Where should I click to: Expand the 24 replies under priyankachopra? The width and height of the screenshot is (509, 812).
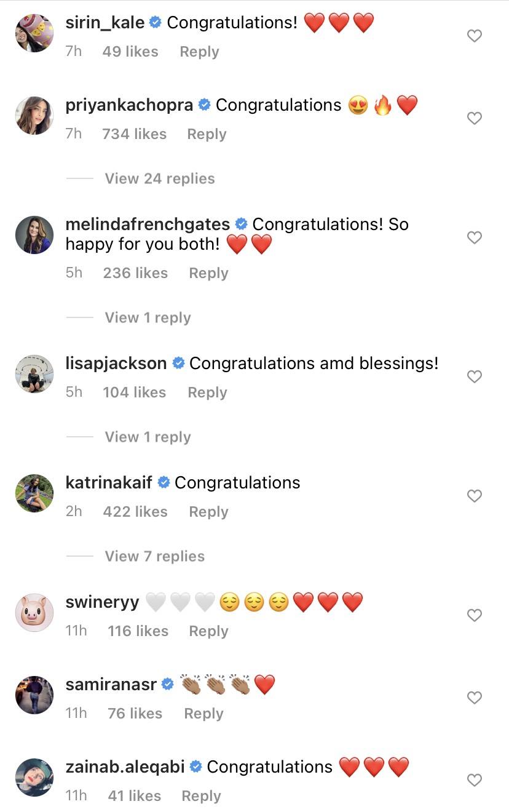click(159, 178)
